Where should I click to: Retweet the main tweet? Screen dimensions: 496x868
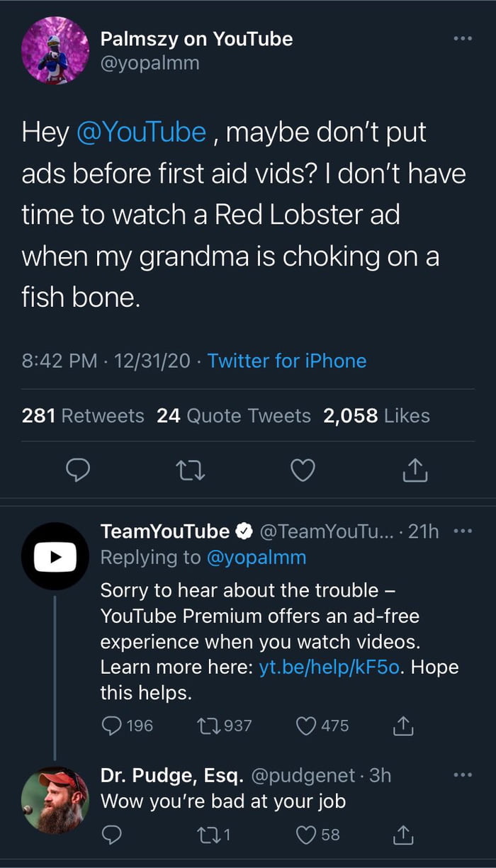190,470
